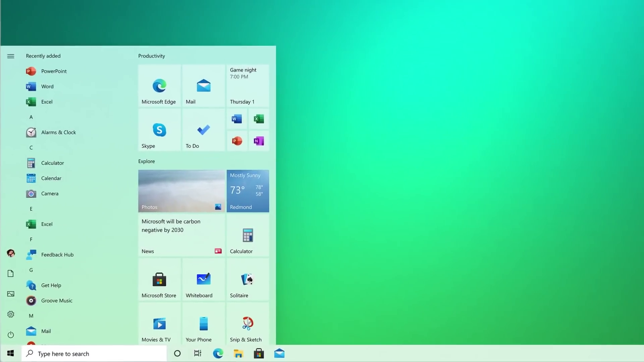This screenshot has width=644, height=362.
Task: Open File Explorer from taskbar
Action: pos(238,353)
